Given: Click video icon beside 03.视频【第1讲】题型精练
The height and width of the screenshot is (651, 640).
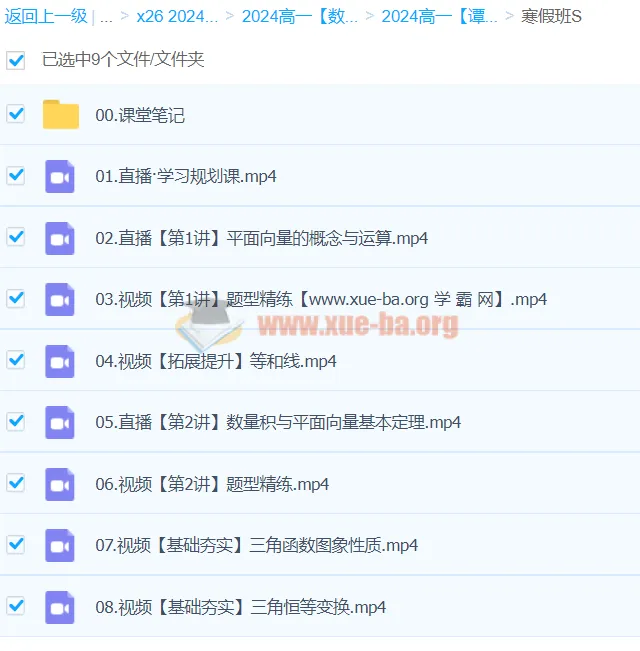Looking at the screenshot, I should 60,299.
